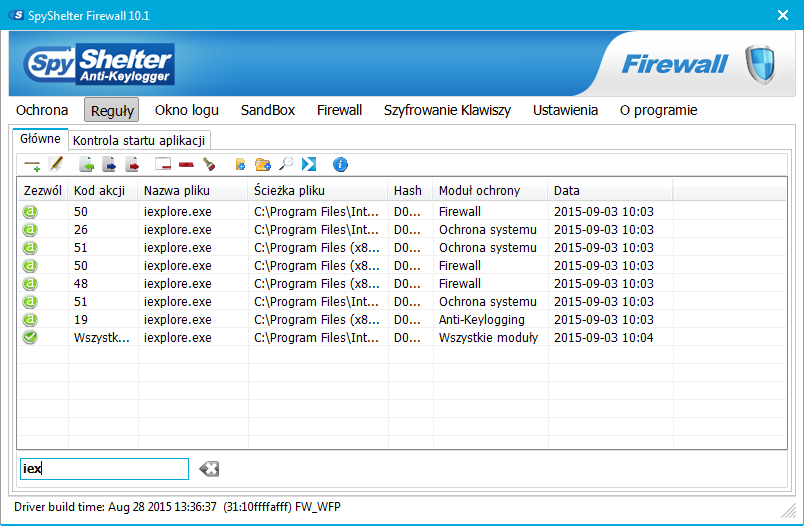Click action code 19 cell
The height and width of the screenshot is (526, 804).
pyautogui.click(x=81, y=319)
